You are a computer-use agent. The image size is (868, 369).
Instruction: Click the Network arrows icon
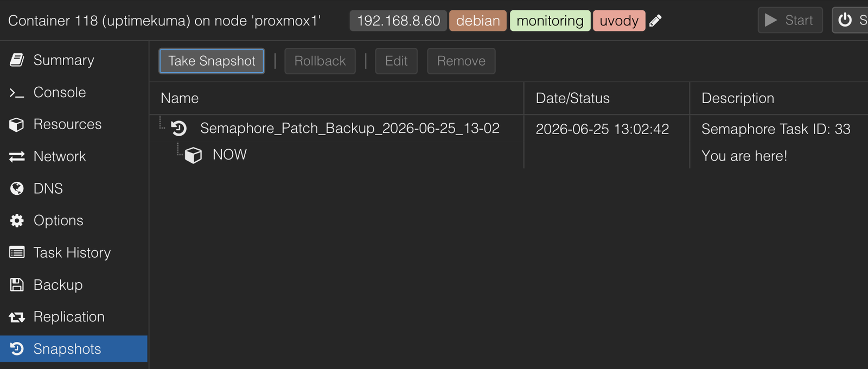(17, 157)
